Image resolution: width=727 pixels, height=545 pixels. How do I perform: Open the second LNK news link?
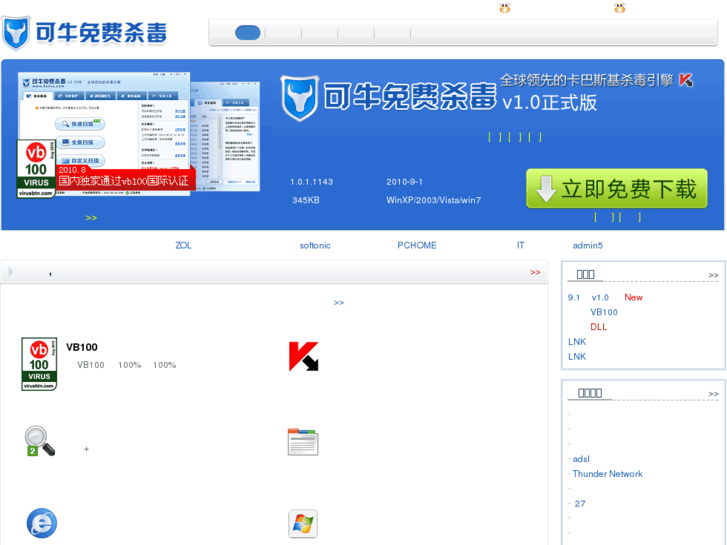[x=577, y=357]
